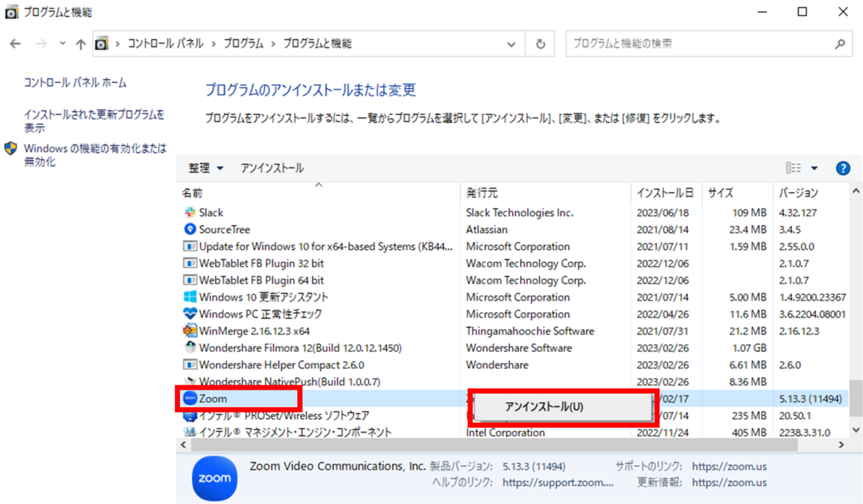
Task: Click the 2023/06/18 install date cell
Action: [x=662, y=213]
